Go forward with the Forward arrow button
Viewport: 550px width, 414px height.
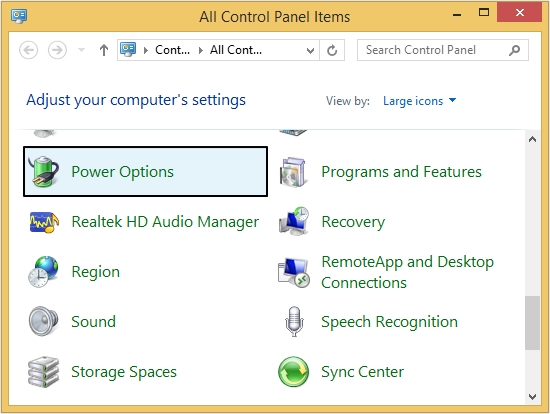[x=57, y=50]
